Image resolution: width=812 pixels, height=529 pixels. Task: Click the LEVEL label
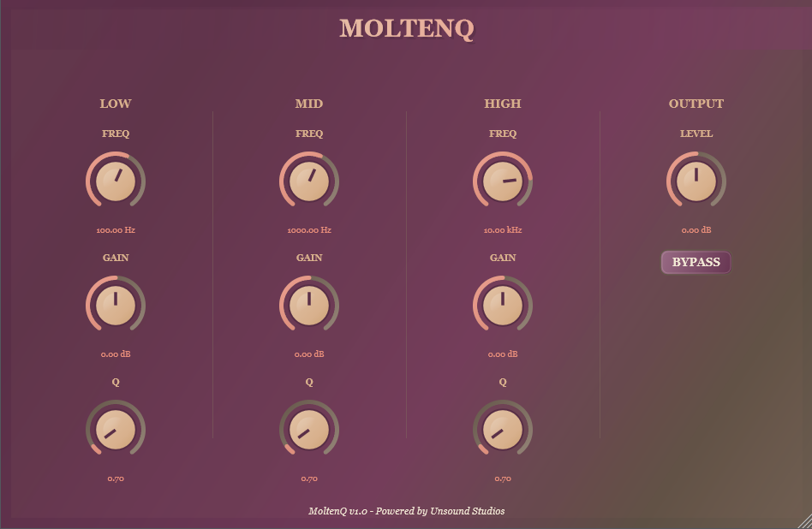pyautogui.click(x=696, y=134)
